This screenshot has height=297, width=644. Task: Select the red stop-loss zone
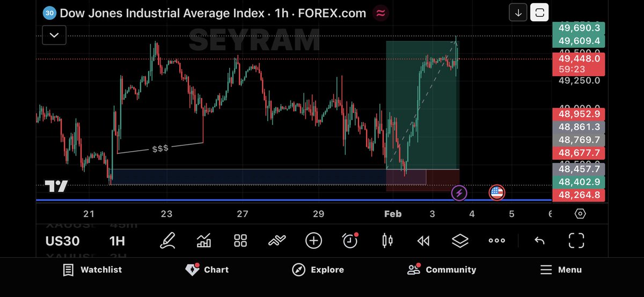click(x=422, y=180)
